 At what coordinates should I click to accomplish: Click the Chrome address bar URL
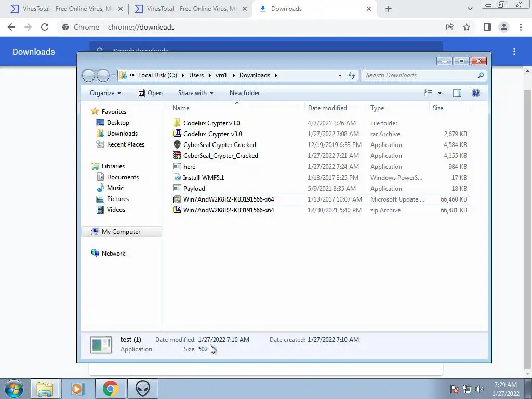pos(141,27)
